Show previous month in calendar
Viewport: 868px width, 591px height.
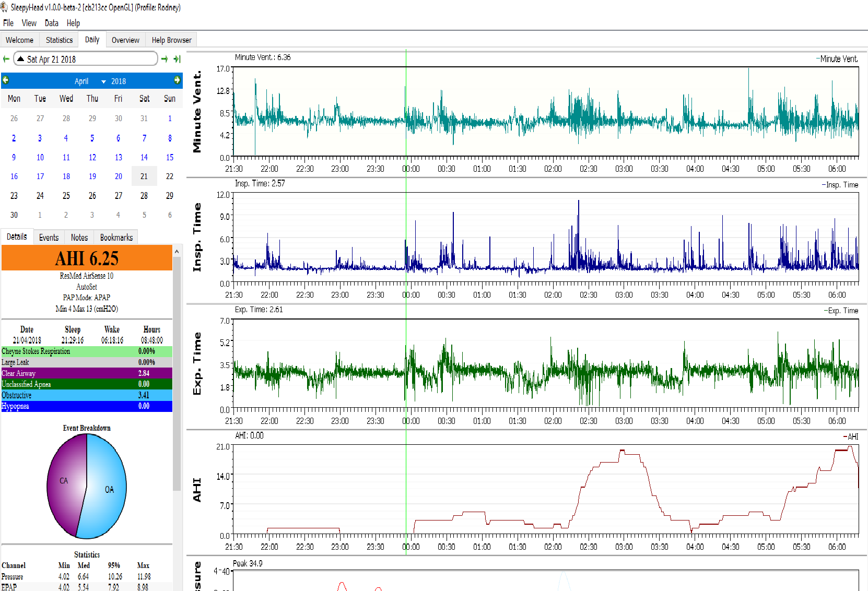coord(6,80)
